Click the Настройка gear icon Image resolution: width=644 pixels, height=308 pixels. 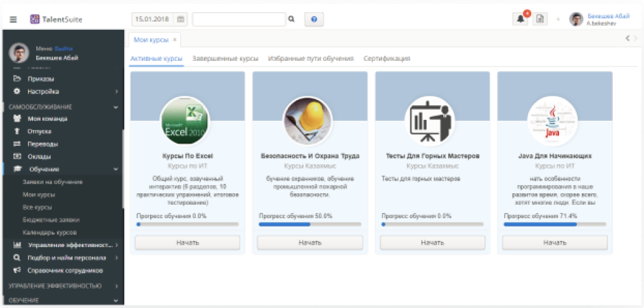[17, 91]
